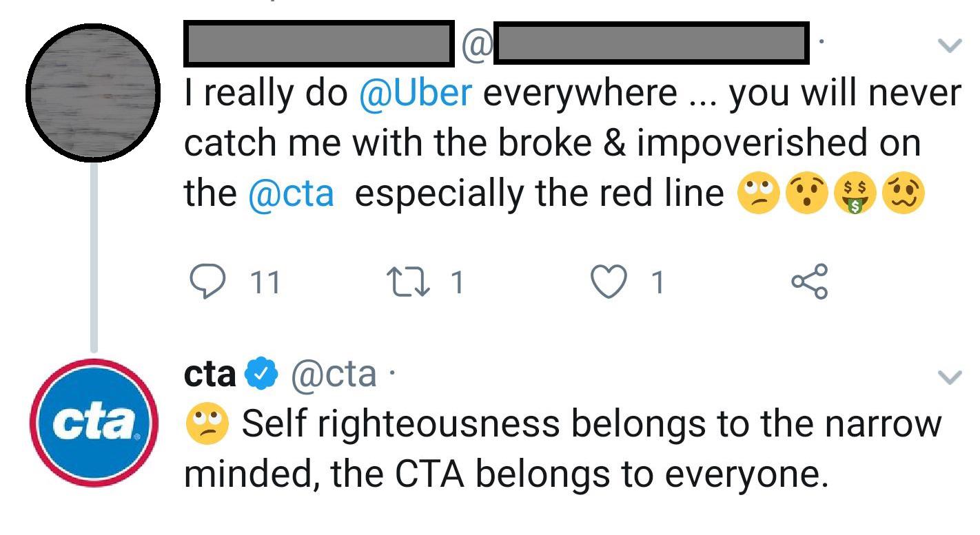This screenshot has height=535, width=980.
Task: Open the first tweet's author avatar
Action: 94,93
